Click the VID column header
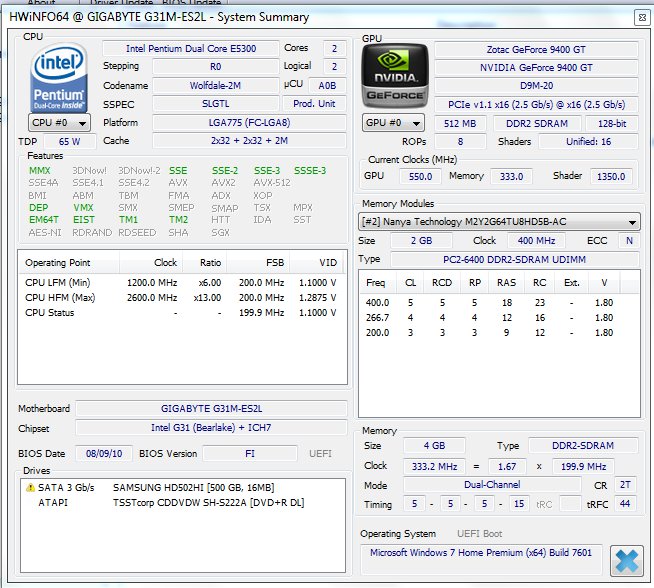Screen dimensions: 654x588 [318, 262]
